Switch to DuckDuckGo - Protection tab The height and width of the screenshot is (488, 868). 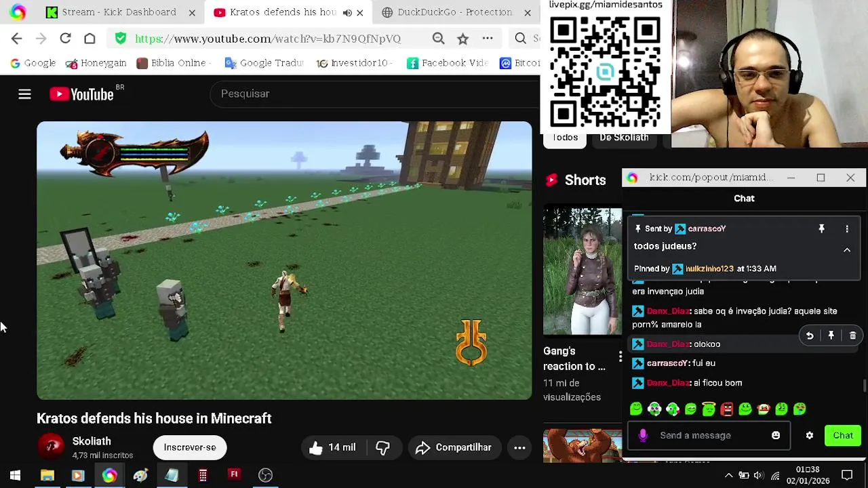(x=454, y=12)
